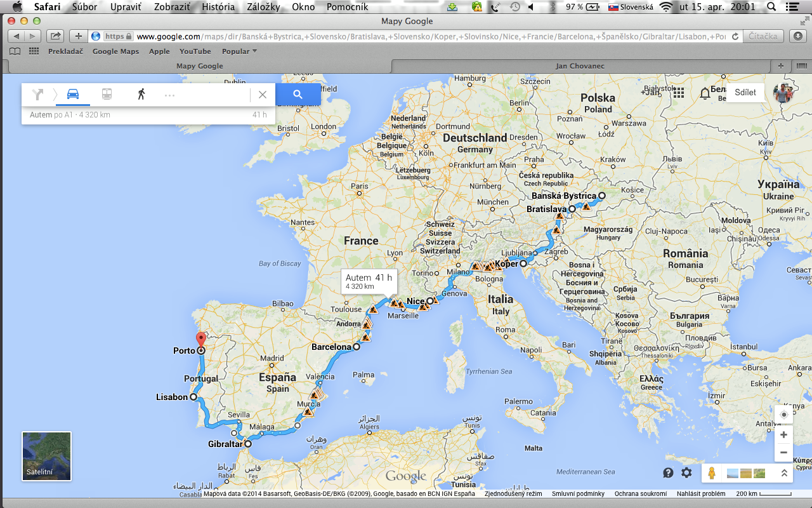Viewport: 812px width, 508px height.
Task: Click the Sdílet share button
Action: pos(745,93)
